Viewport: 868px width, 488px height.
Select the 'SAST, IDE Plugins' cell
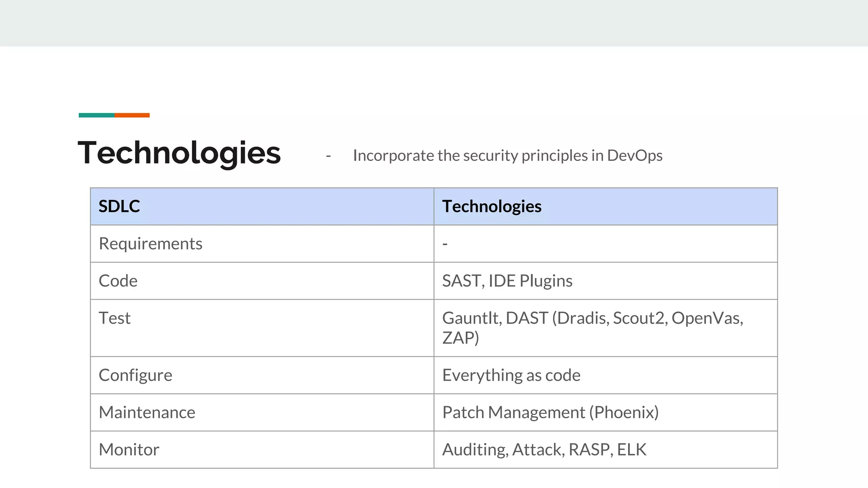click(x=606, y=281)
